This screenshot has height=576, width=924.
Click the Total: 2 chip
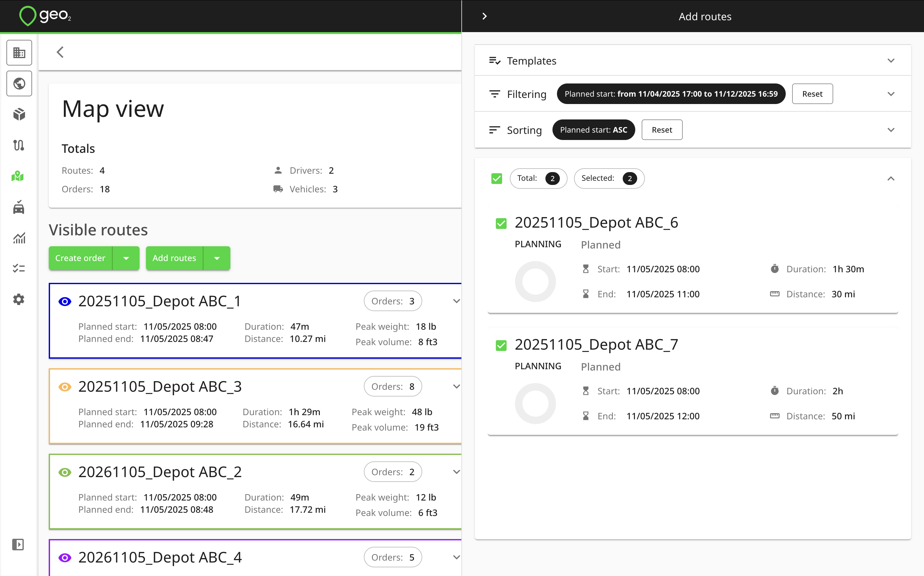click(538, 178)
